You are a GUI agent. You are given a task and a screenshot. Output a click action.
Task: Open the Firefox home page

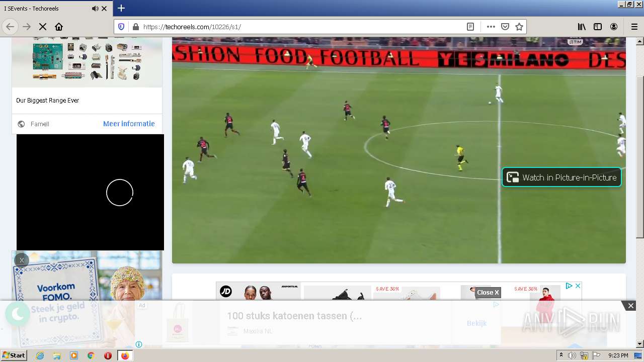tap(59, 27)
